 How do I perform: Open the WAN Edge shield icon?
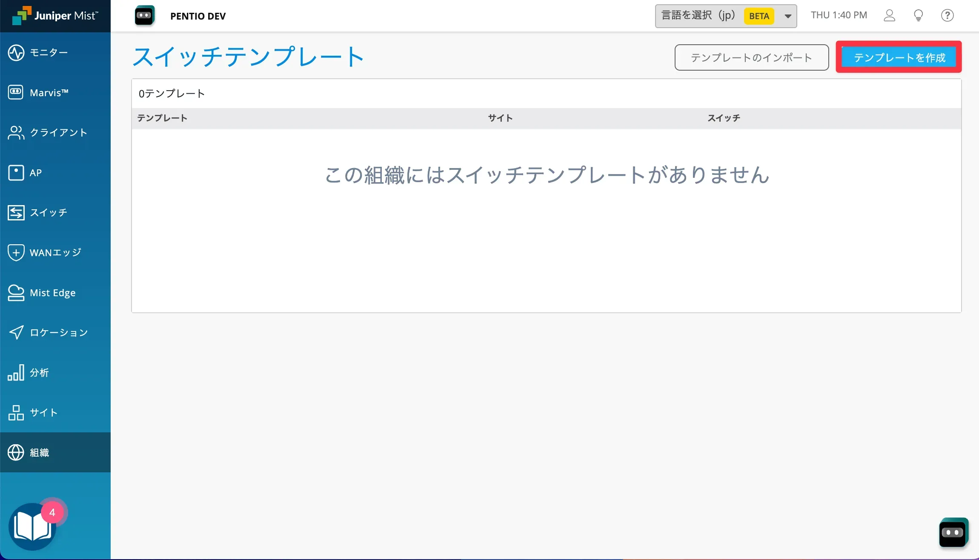[x=16, y=252]
